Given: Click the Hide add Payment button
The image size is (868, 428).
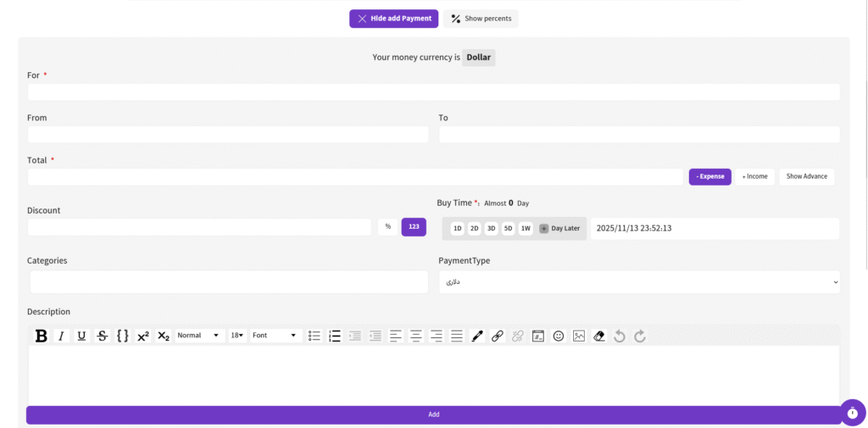Looking at the screenshot, I should [x=394, y=19].
